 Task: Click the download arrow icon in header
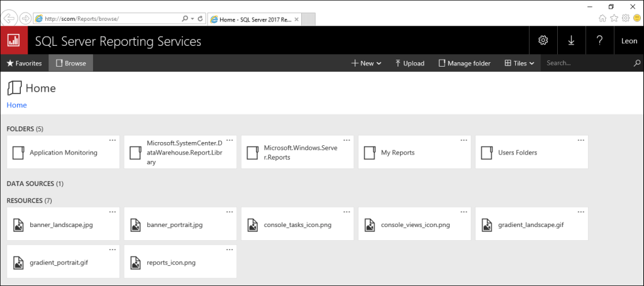click(571, 40)
